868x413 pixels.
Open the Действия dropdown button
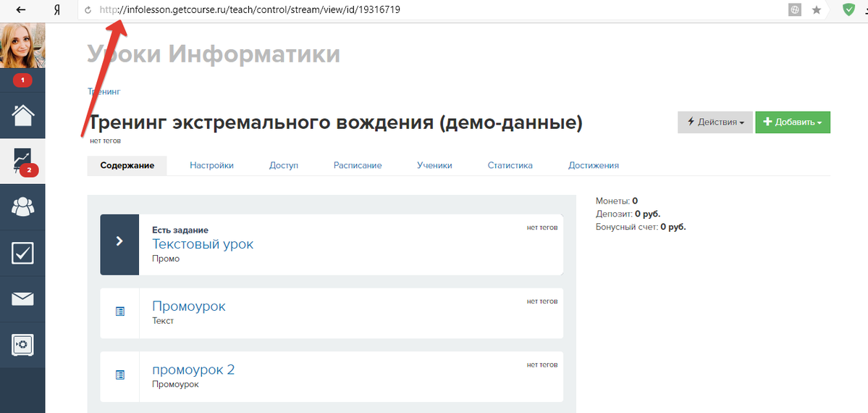(715, 122)
